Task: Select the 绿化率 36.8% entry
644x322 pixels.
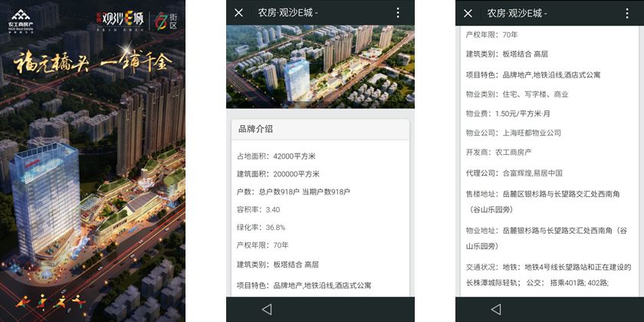Action: pos(261,227)
